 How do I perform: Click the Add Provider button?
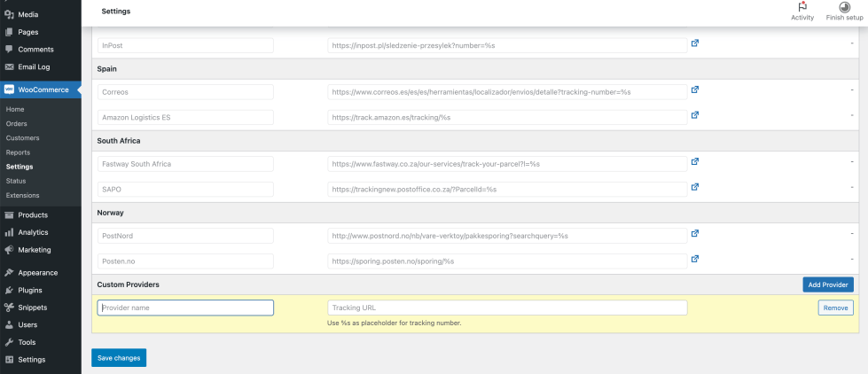click(x=828, y=284)
